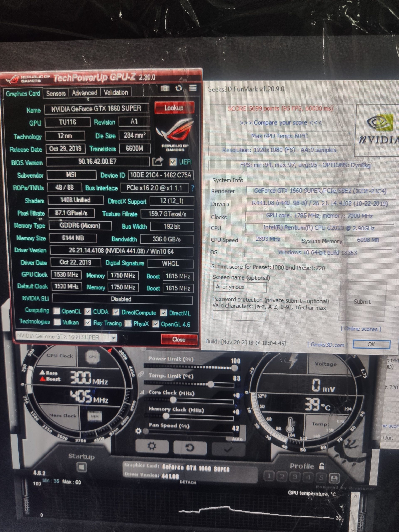The height and width of the screenshot is (532, 399).
Task: Click the GPU-Z refresh icon
Action: (179, 88)
